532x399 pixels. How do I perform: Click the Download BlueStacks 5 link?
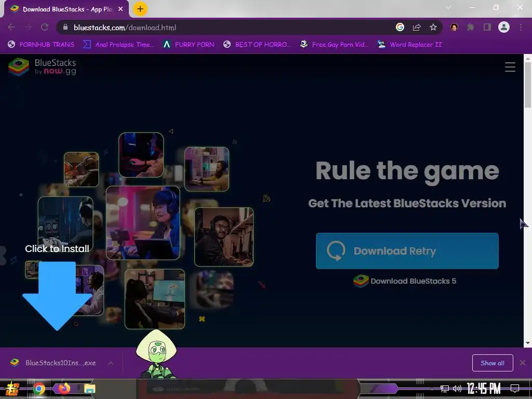point(413,281)
